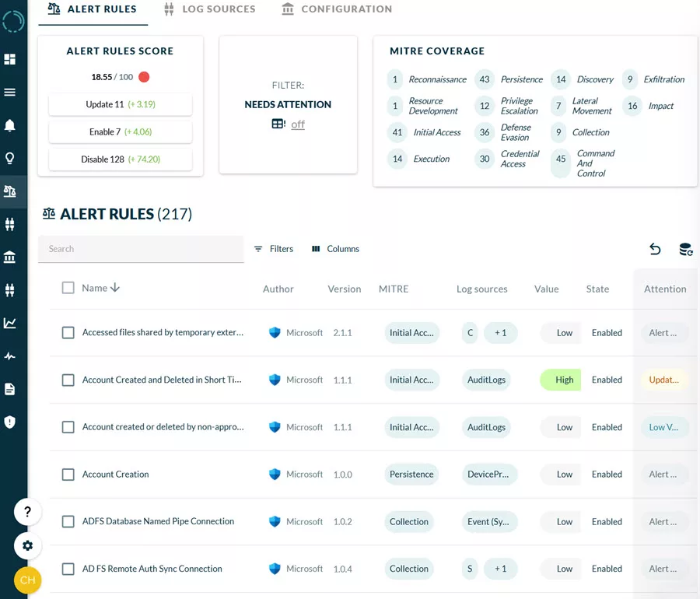Sort by the Version column header
The width and height of the screenshot is (700, 599).
[345, 289]
